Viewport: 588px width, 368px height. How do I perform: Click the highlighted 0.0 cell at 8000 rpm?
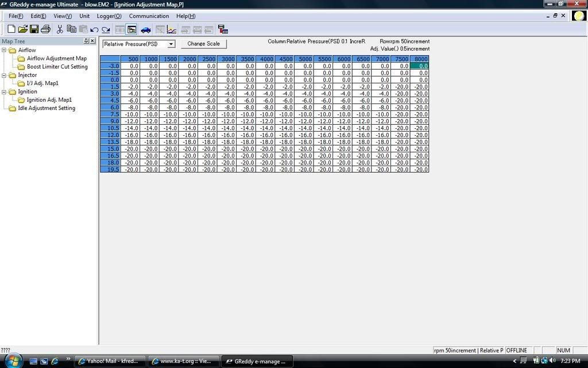(419, 66)
